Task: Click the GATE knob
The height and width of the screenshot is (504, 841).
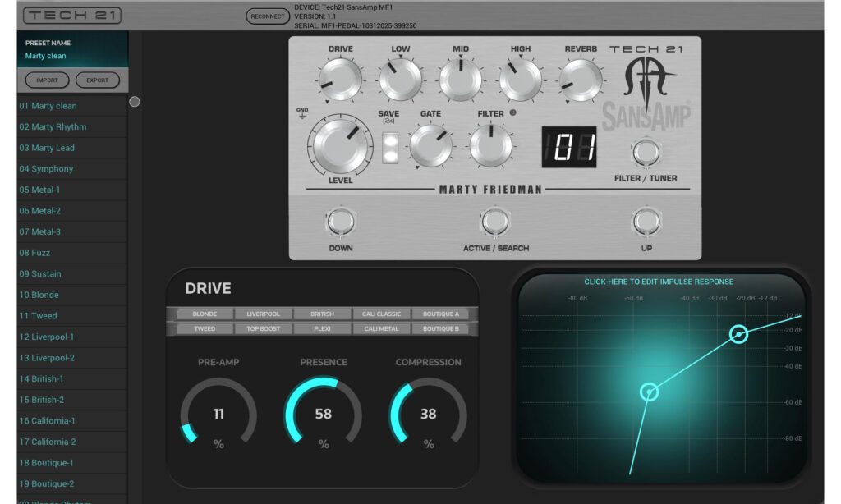Action: [x=430, y=145]
